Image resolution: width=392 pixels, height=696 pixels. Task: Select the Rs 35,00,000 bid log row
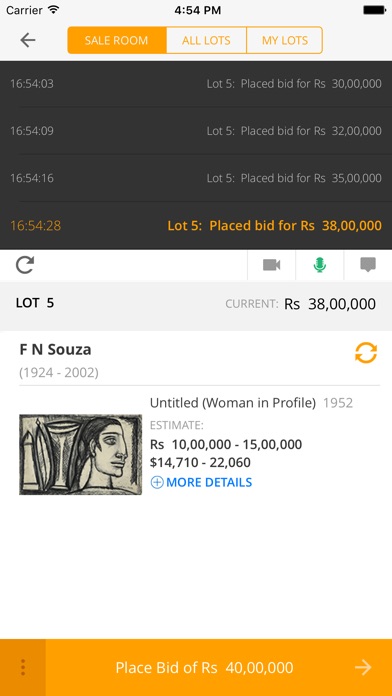pos(196,178)
